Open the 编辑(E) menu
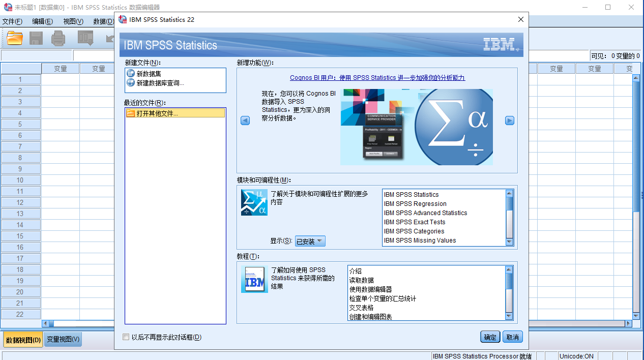 [42, 21]
